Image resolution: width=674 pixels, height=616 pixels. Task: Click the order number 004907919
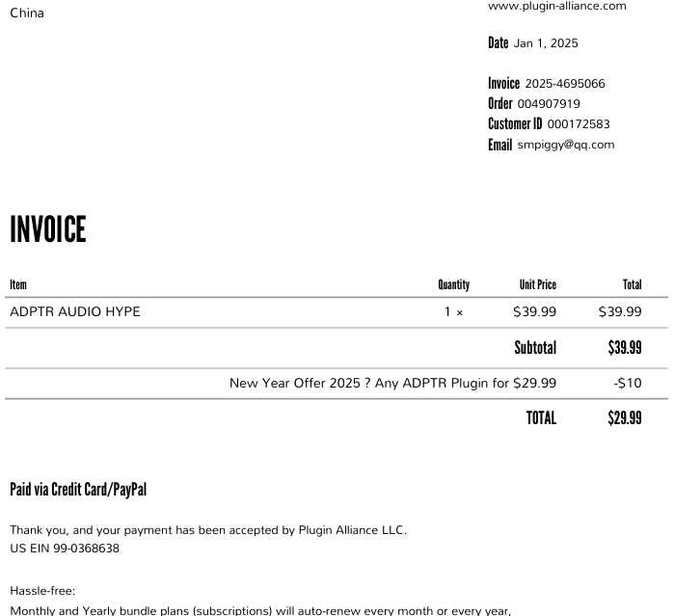(549, 103)
